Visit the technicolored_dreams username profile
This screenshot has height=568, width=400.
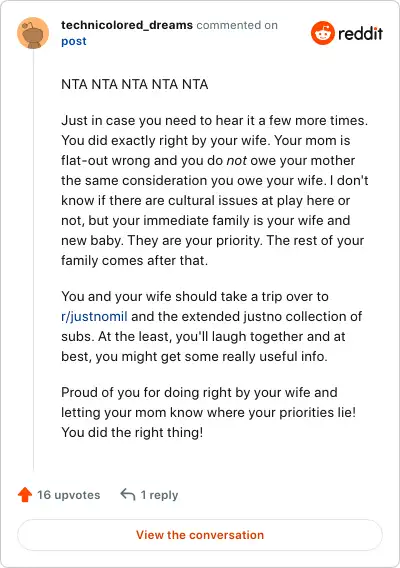(127, 25)
